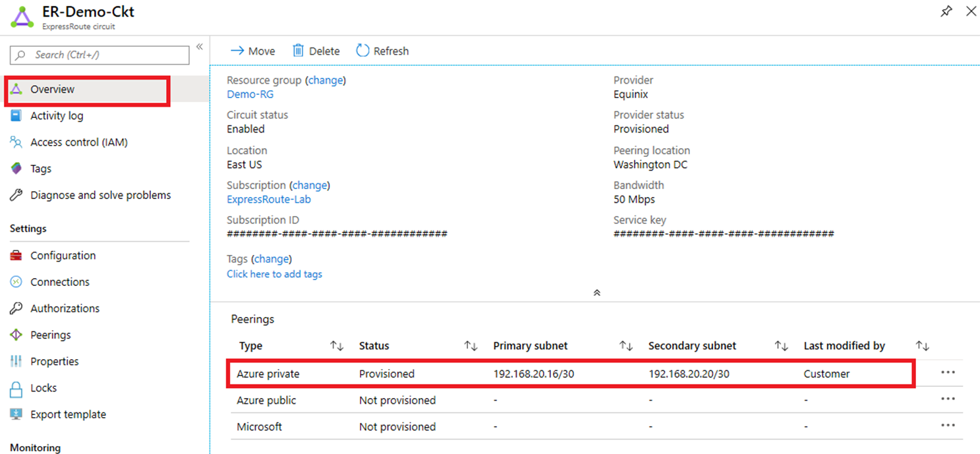980x454 pixels.
Task: Click the primary subnet value 192.168.20.16/30
Action: click(534, 374)
